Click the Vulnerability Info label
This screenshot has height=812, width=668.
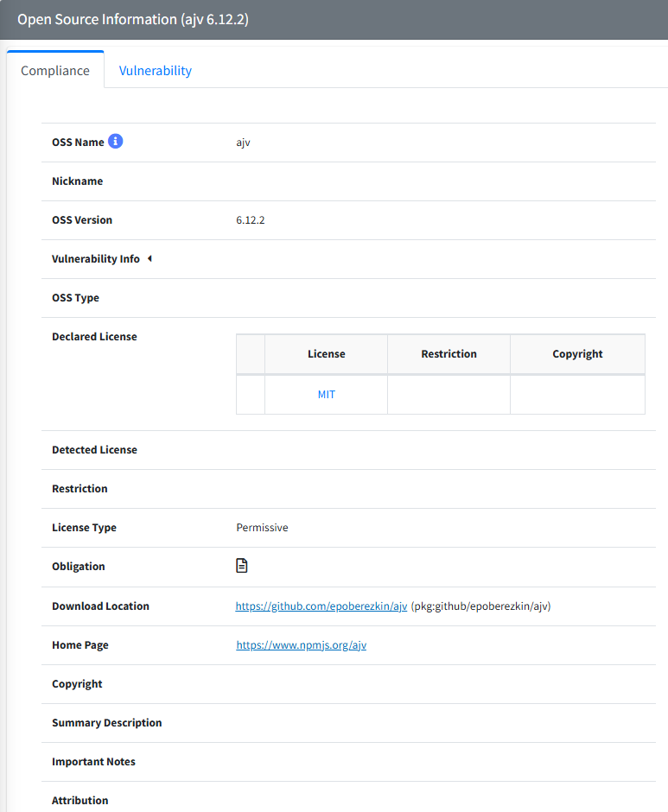click(96, 259)
